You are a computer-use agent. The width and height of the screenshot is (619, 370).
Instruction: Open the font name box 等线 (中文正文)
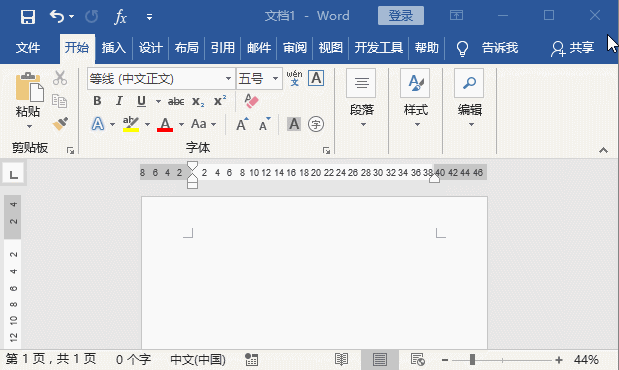(x=161, y=79)
